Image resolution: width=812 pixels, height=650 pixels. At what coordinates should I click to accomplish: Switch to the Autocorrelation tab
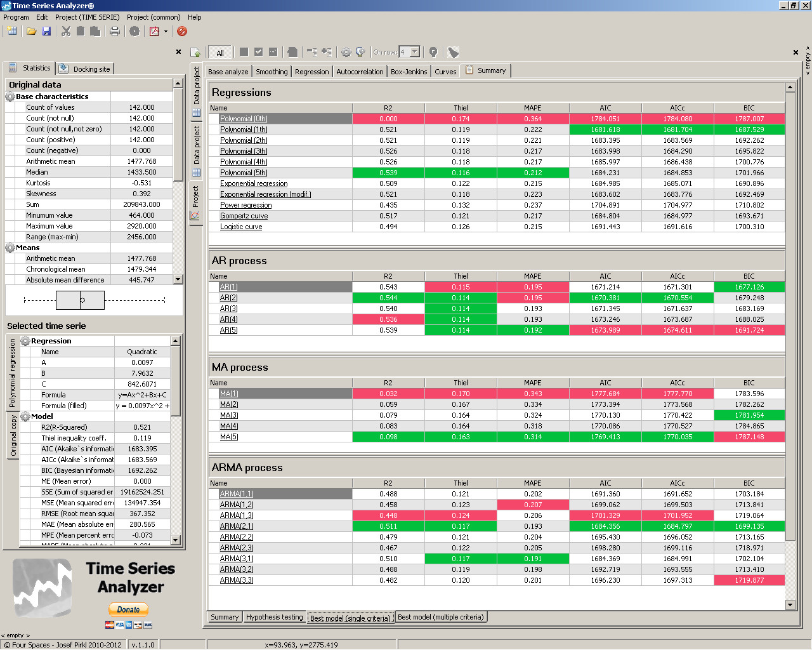coord(360,72)
